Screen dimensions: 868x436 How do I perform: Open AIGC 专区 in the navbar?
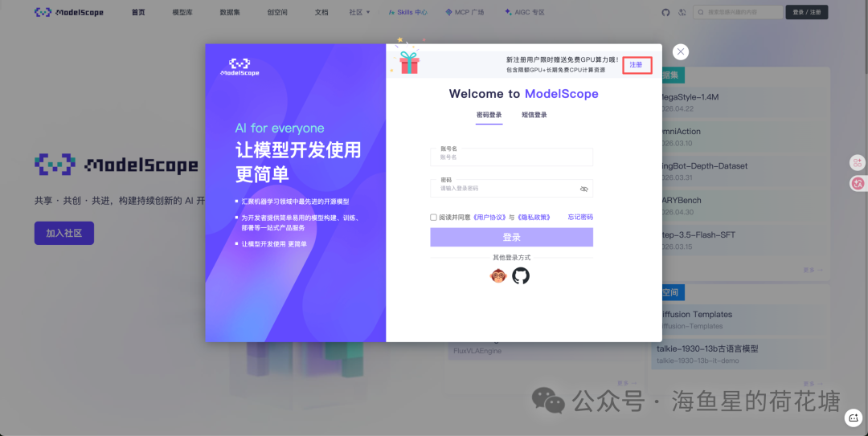point(525,12)
